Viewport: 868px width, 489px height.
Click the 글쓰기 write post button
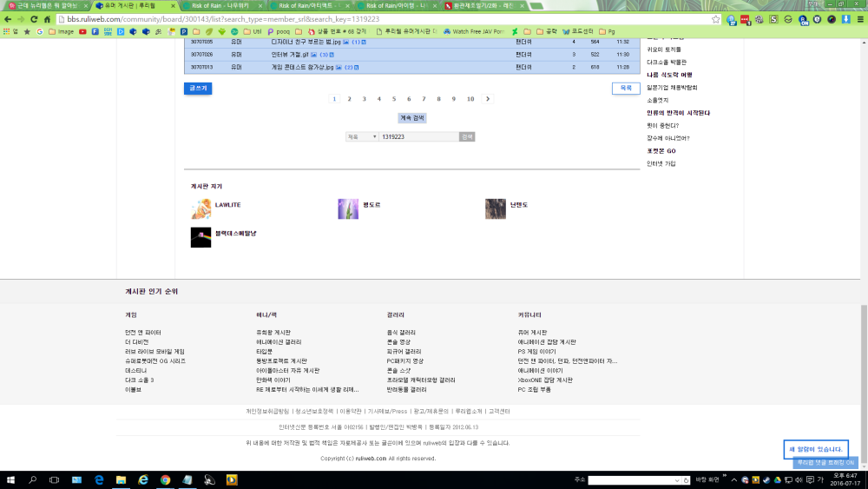[x=198, y=88]
